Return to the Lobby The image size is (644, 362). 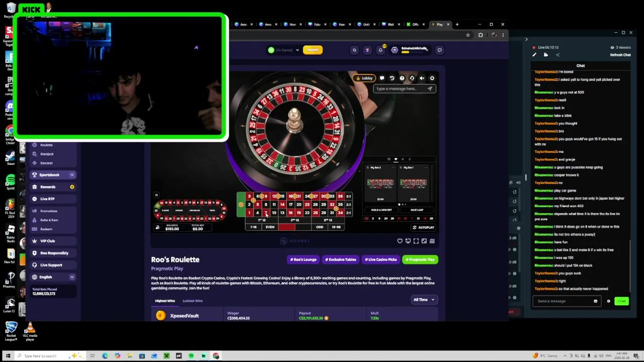click(x=364, y=78)
